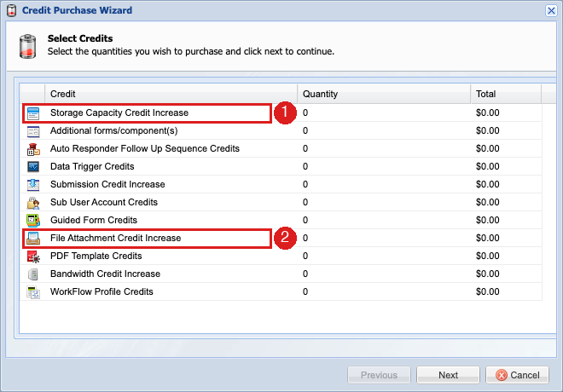563x392 pixels.
Task: Edit quantity for Additional forms/component(s)
Action: tap(384, 131)
